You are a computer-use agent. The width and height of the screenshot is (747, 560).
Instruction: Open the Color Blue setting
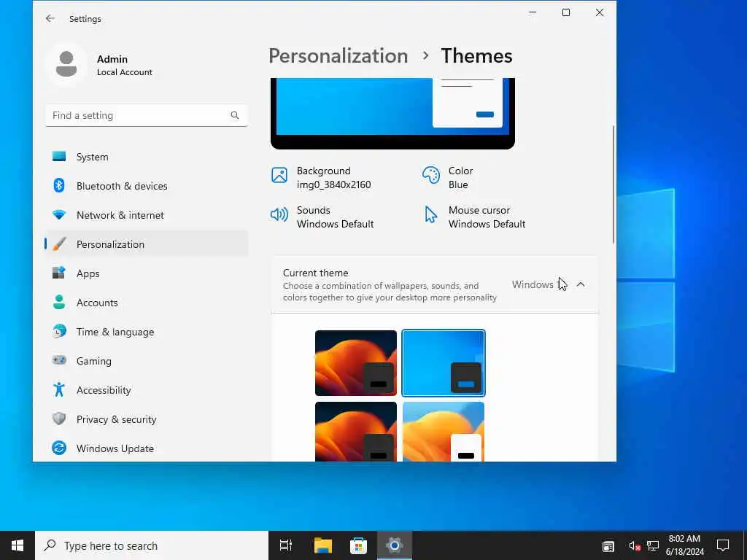pos(448,178)
